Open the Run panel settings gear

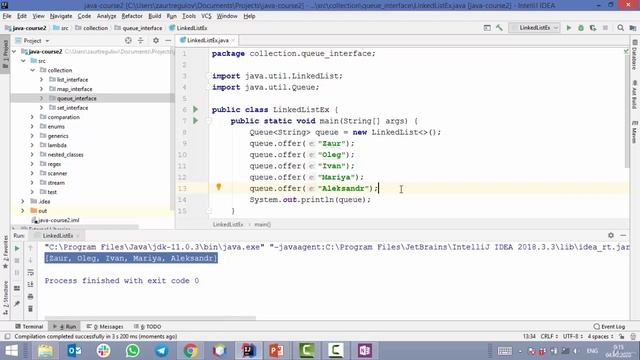611,235
